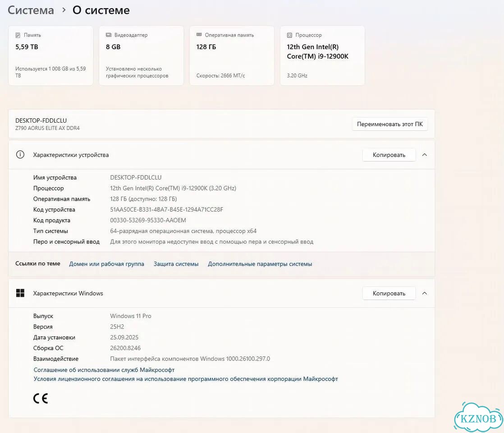Click the Дата установки label
This screenshot has width=504, height=433.
pos(54,337)
